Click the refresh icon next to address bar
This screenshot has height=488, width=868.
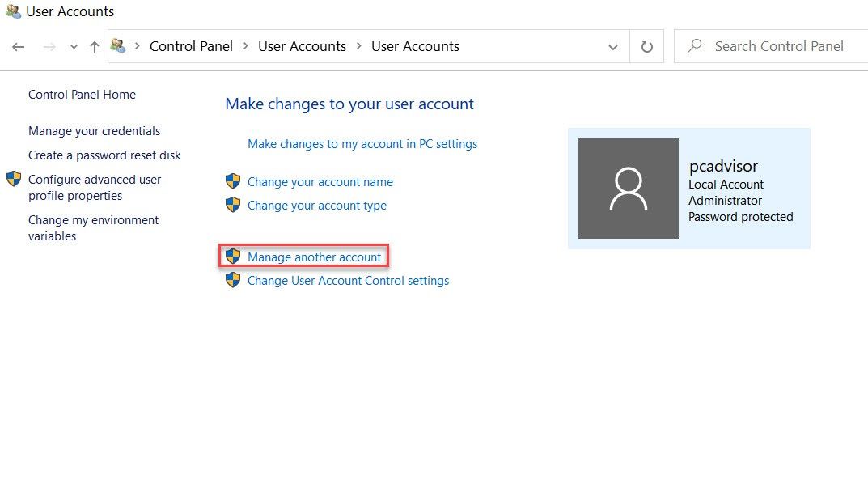pyautogui.click(x=645, y=46)
